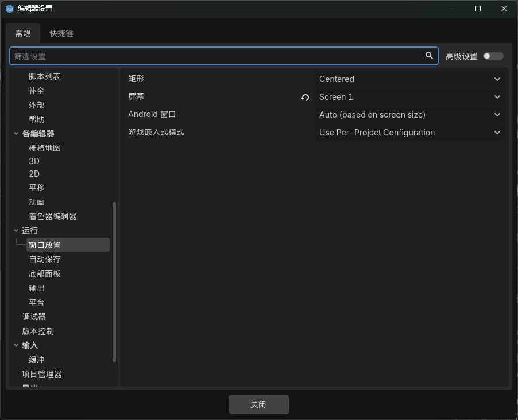Open the 屏幕 Screen 1 dropdown

click(409, 97)
